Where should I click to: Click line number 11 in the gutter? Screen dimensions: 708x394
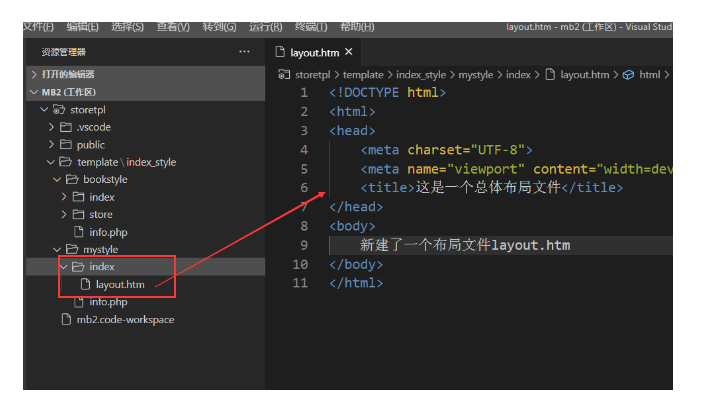click(x=300, y=283)
